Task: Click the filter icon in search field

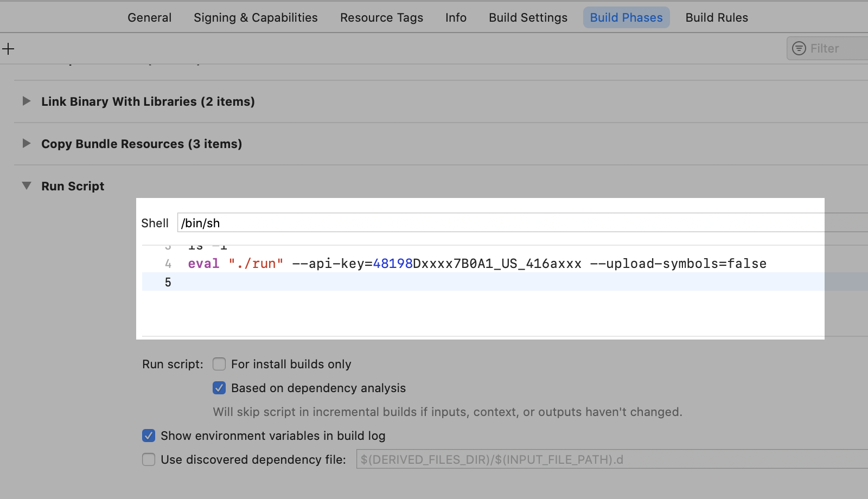Action: point(799,48)
